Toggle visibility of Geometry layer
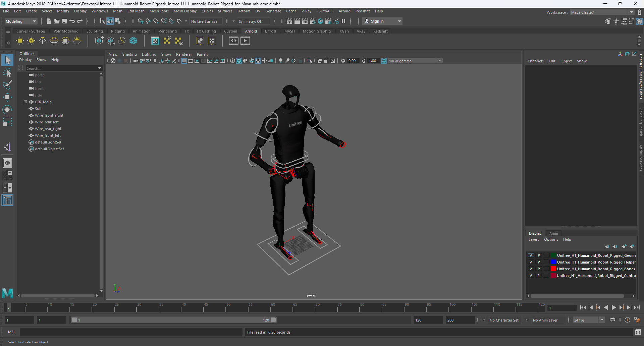 coord(531,255)
